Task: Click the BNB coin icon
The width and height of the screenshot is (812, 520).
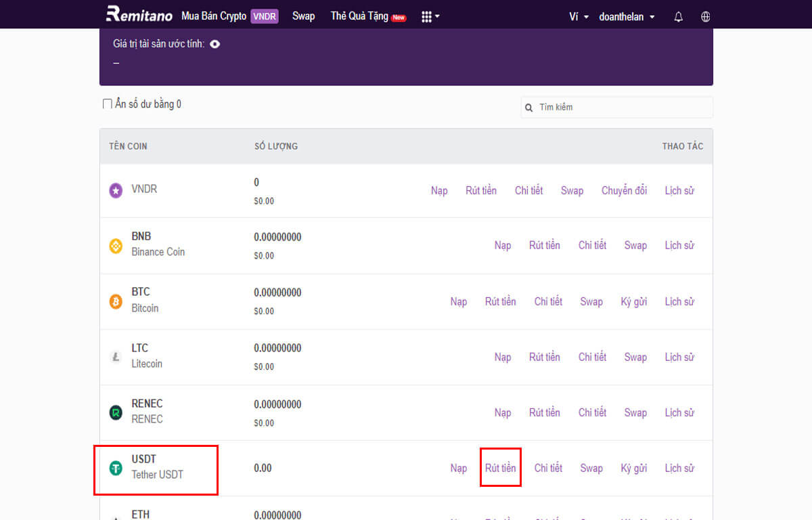Action: pos(116,246)
